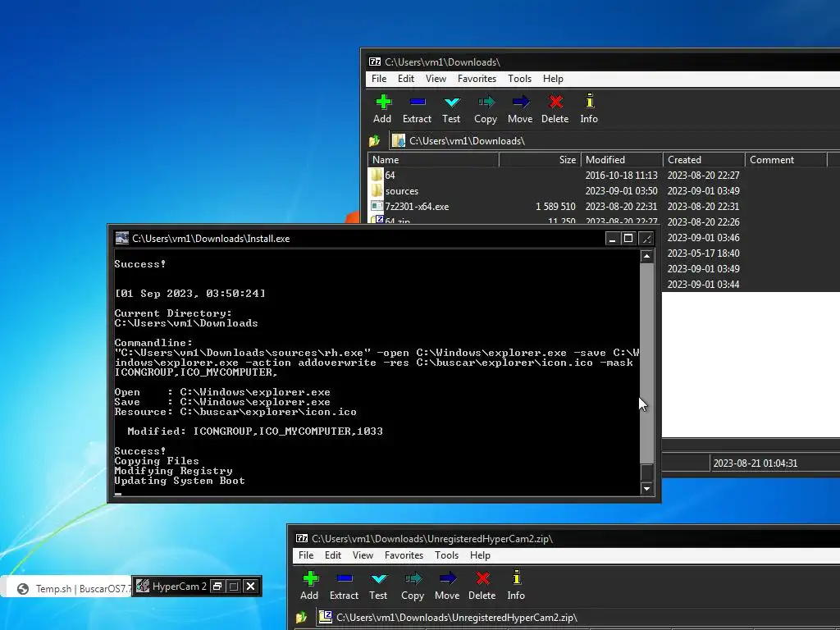Click globe icon on Temp.sh browser tab
Image resolution: width=840 pixels, height=630 pixels.
pos(22,589)
